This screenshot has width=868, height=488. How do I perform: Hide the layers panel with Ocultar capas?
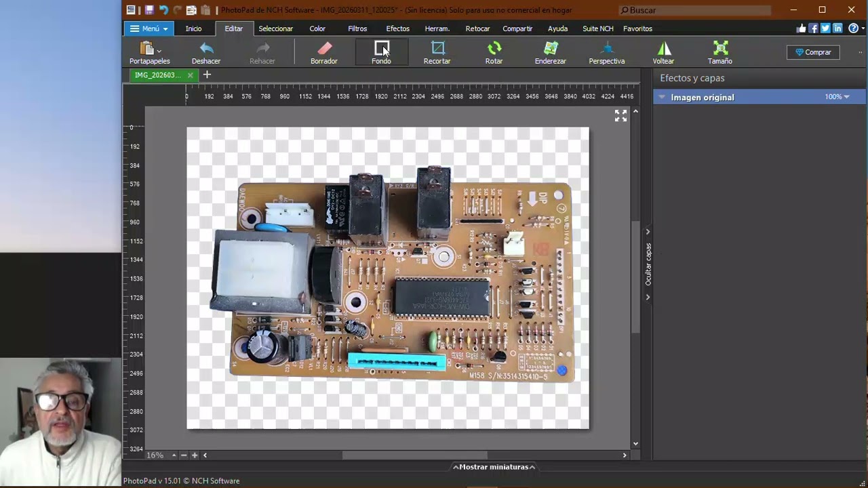click(648, 264)
